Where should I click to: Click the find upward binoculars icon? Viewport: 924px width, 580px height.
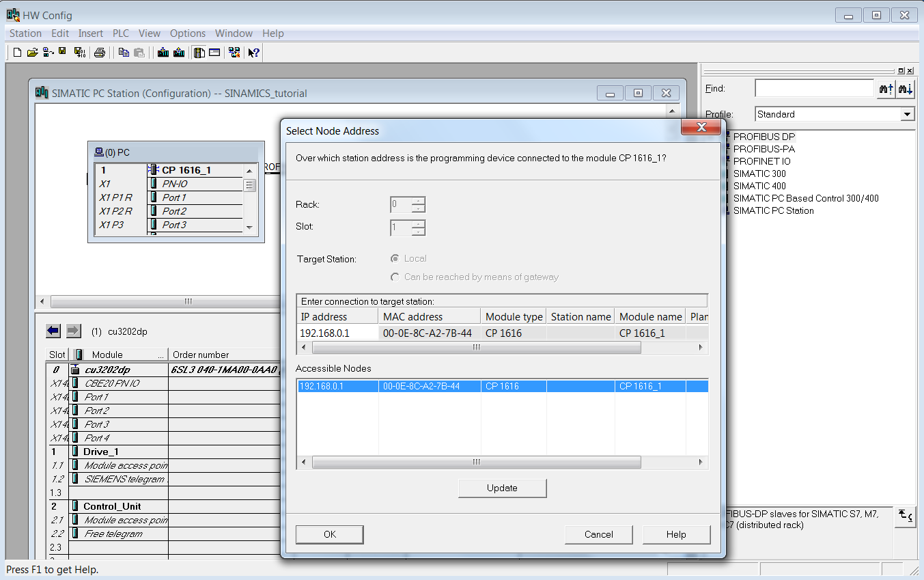(886, 89)
